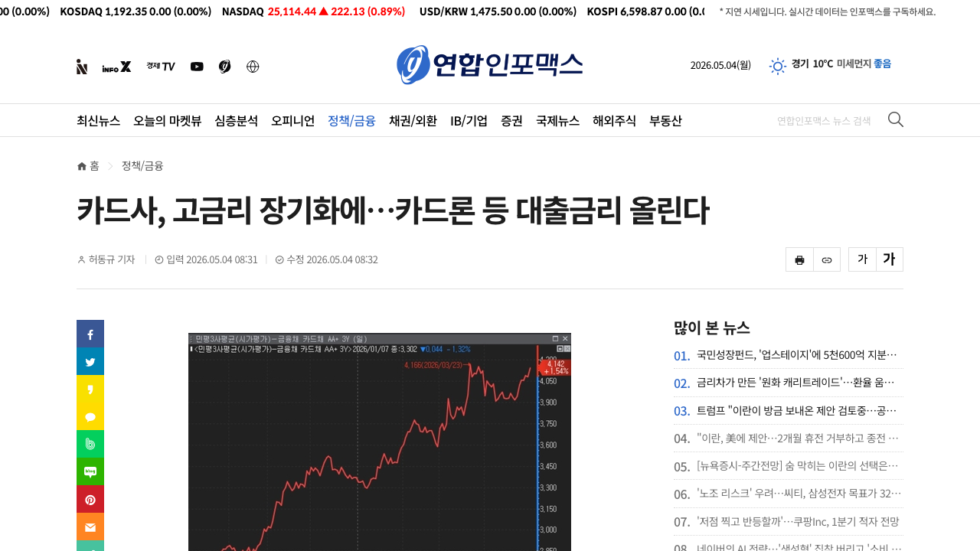
Task: Open the 오늘의 마켓뷰 menu
Action: point(168,120)
